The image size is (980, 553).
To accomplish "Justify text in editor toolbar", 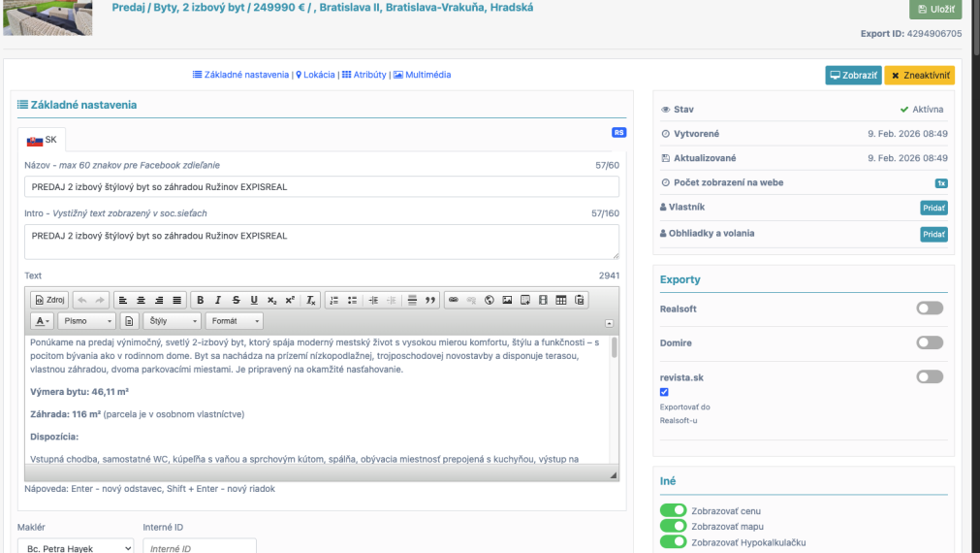I will 177,301.
